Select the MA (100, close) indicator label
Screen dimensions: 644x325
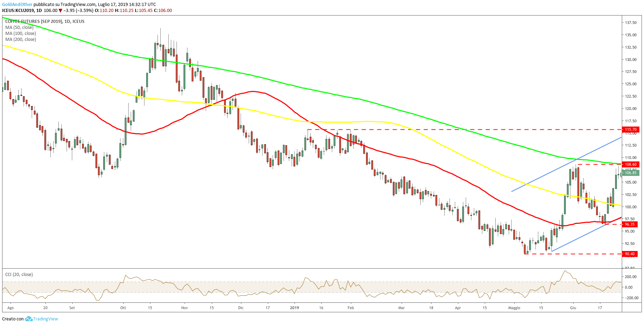(20, 33)
